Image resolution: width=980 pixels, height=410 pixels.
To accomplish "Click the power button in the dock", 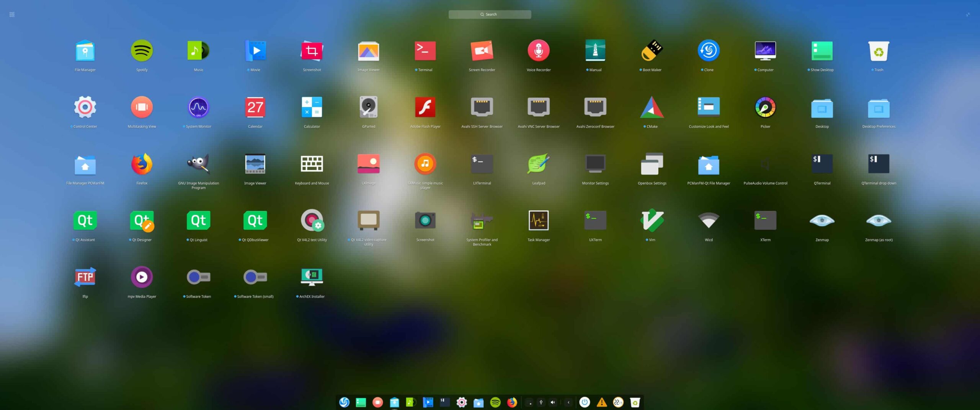I will (x=585, y=402).
